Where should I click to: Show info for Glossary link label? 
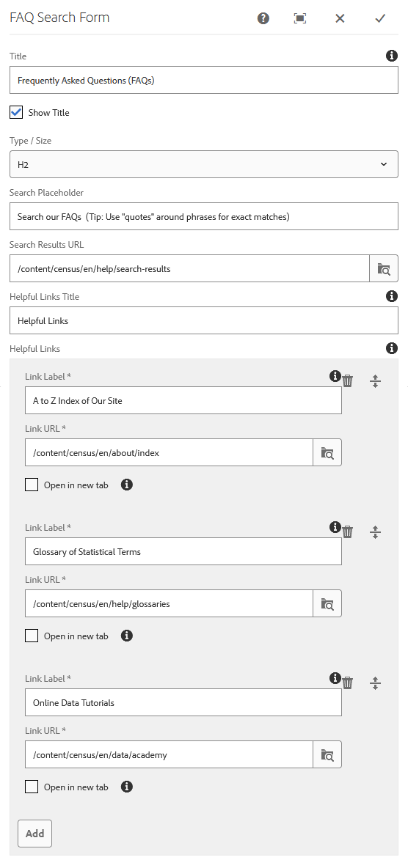pyautogui.click(x=335, y=527)
